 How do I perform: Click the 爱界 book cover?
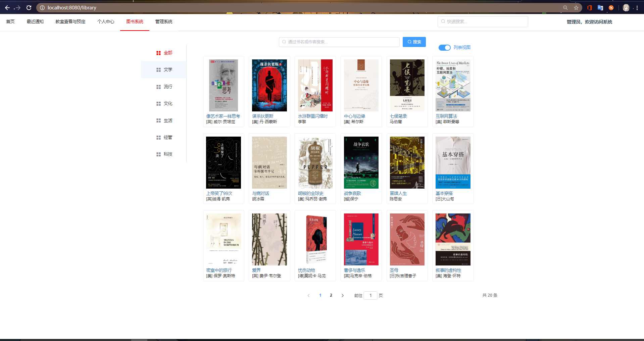tap(269, 240)
